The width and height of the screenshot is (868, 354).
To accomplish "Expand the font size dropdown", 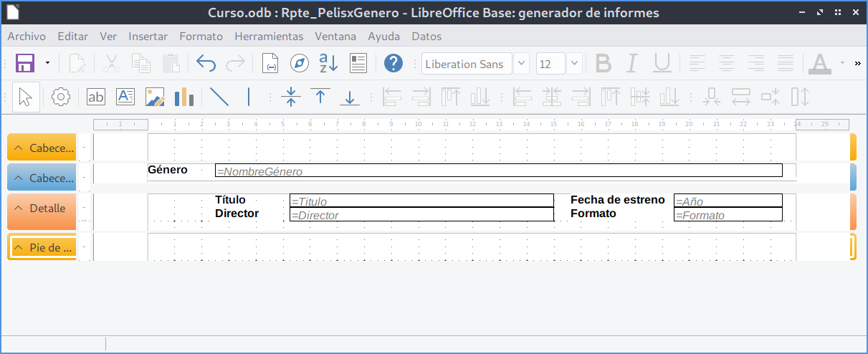I will pyautogui.click(x=574, y=64).
